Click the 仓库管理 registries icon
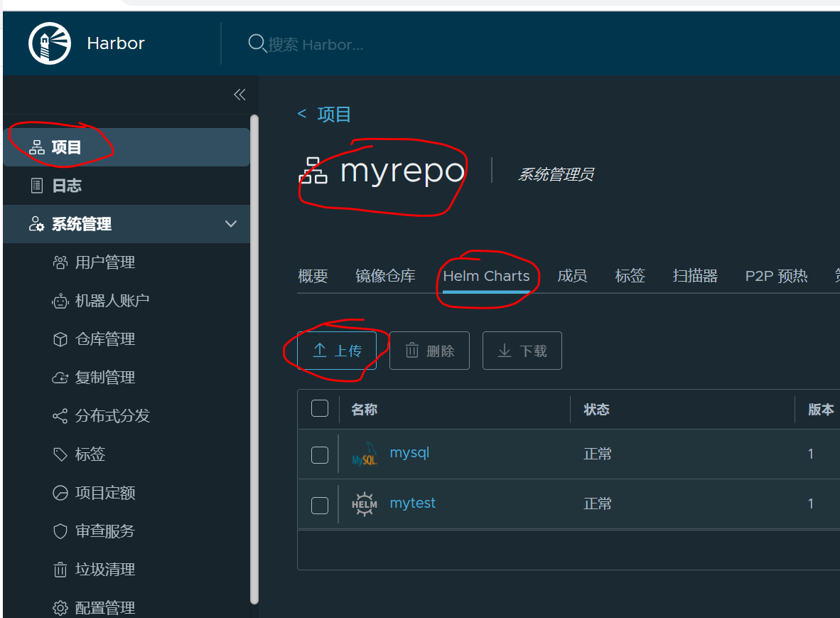Image resolution: width=840 pixels, height=618 pixels. coord(61,339)
